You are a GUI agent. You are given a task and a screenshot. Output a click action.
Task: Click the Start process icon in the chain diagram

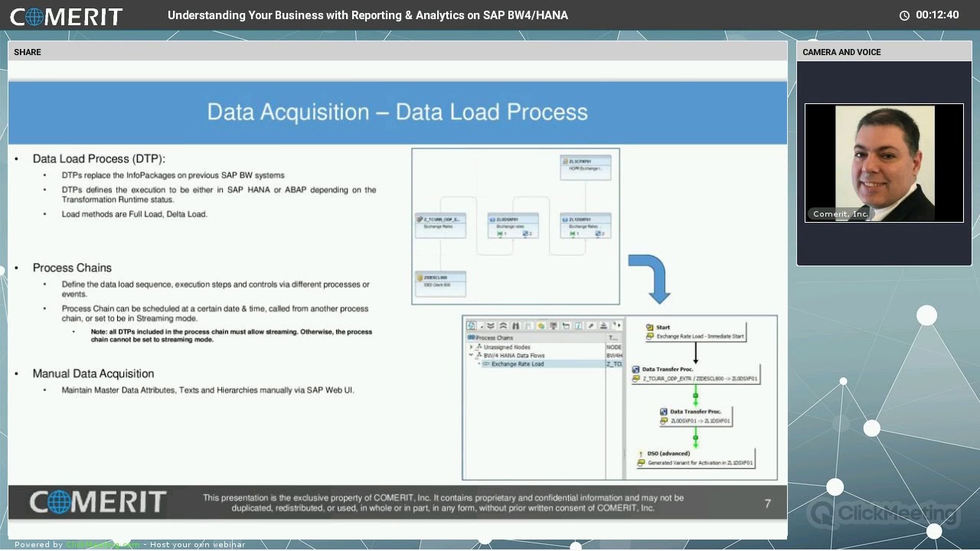pyautogui.click(x=650, y=328)
